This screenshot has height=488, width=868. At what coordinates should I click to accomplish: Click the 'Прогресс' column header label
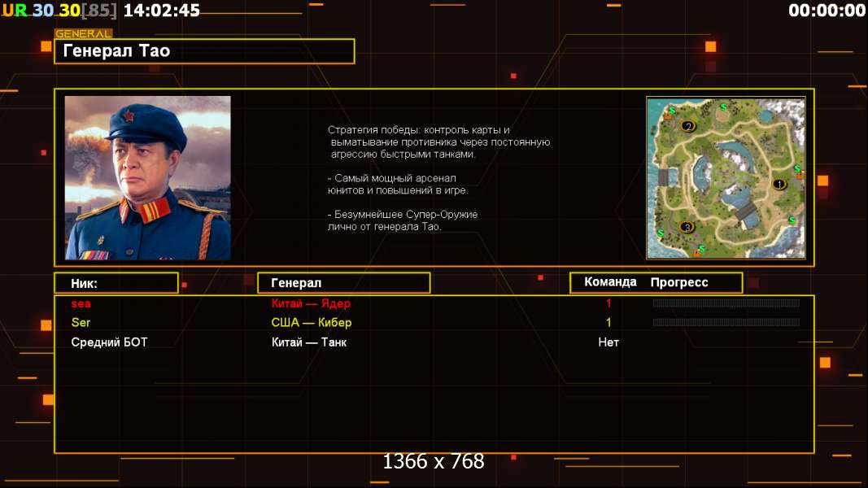pos(679,282)
